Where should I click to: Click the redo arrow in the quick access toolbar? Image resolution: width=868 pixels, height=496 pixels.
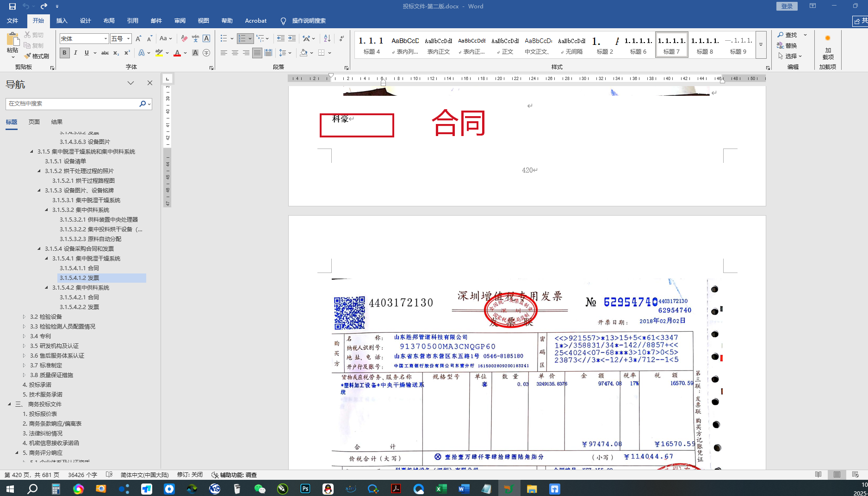[x=44, y=6]
